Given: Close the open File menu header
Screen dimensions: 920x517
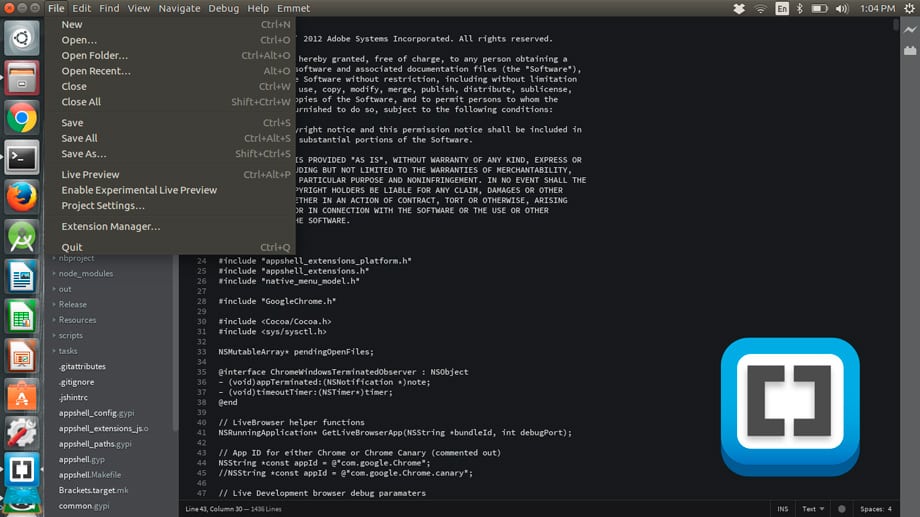Looking at the screenshot, I should click(56, 8).
